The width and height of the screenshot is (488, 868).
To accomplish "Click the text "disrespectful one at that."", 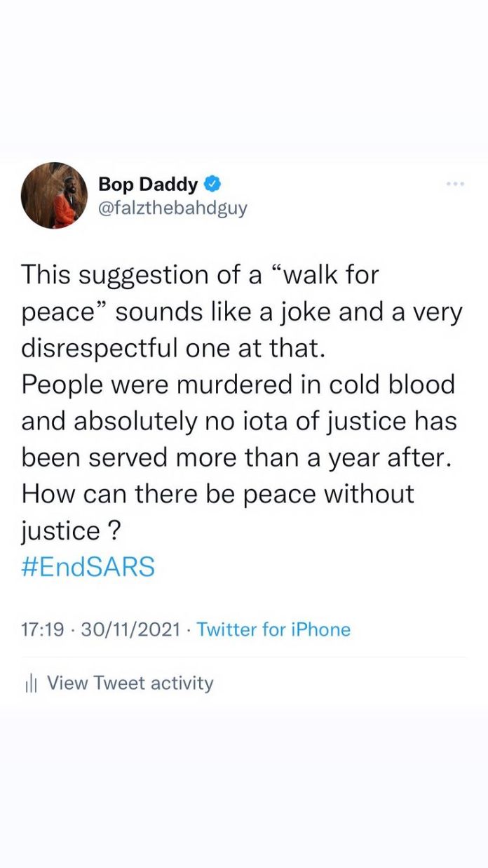I will coord(172,348).
